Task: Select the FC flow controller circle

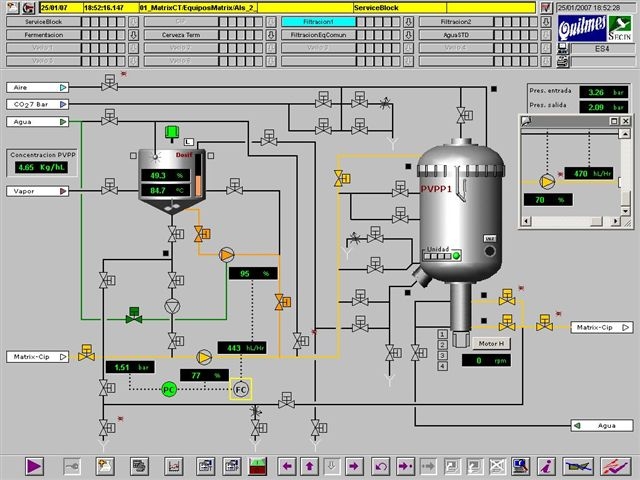Action: click(241, 389)
